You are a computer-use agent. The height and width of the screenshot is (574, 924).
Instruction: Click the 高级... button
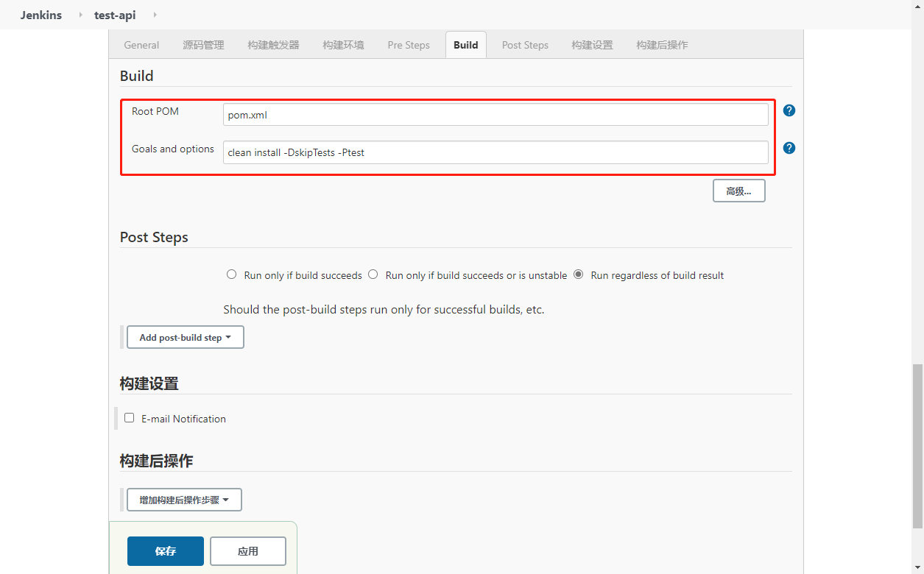tap(739, 191)
